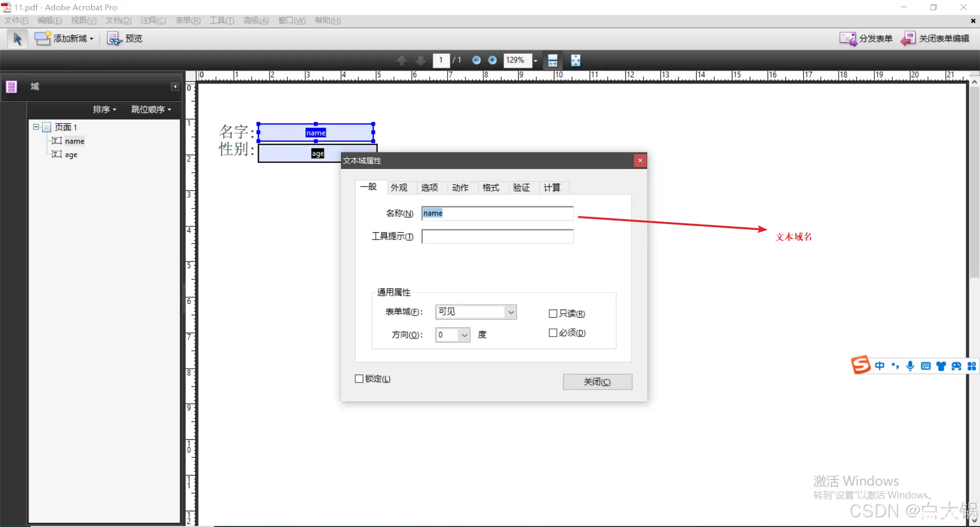Go to next page with down arrow
Screen dimensions: 980x527
[x=421, y=61]
